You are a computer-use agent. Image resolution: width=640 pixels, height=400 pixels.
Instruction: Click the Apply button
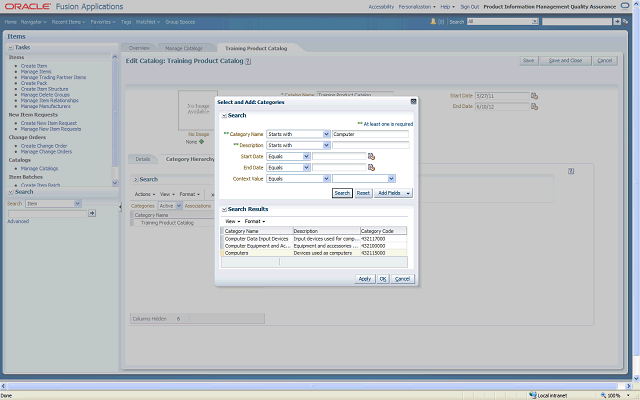364,279
